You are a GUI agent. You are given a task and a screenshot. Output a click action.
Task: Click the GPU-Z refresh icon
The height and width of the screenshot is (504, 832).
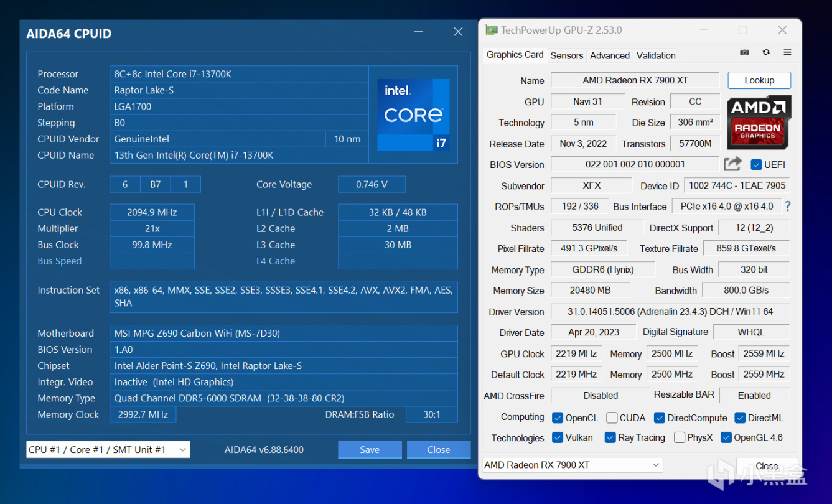pos(766,53)
